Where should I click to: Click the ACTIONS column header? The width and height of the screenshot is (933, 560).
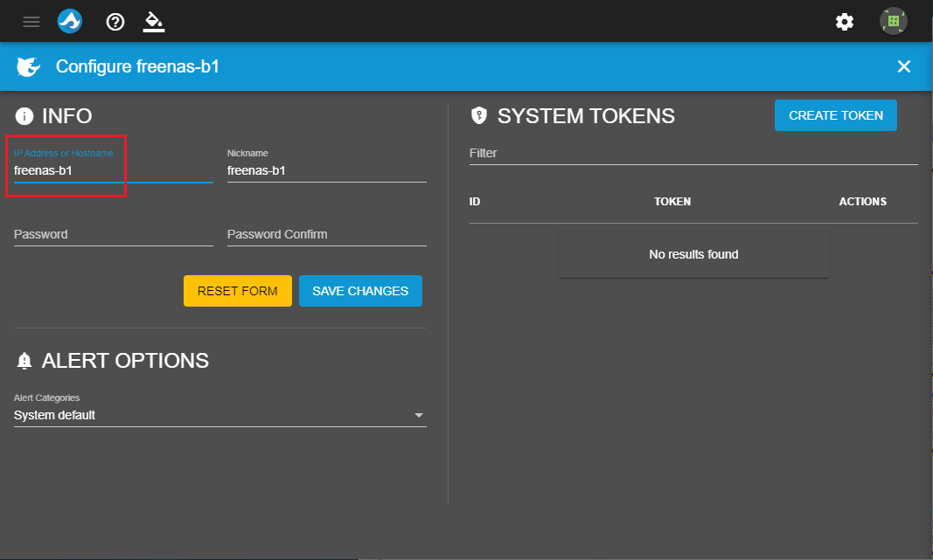coord(863,202)
